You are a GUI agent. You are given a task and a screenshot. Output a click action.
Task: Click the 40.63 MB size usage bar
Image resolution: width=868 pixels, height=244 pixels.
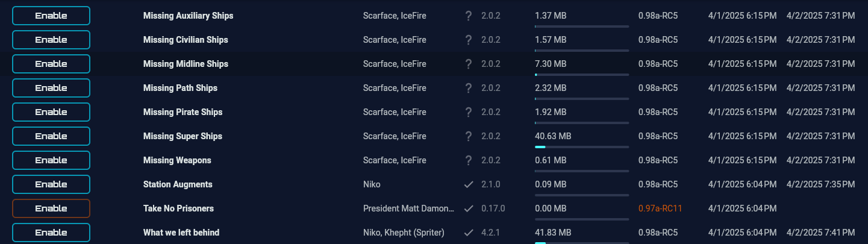click(582, 146)
